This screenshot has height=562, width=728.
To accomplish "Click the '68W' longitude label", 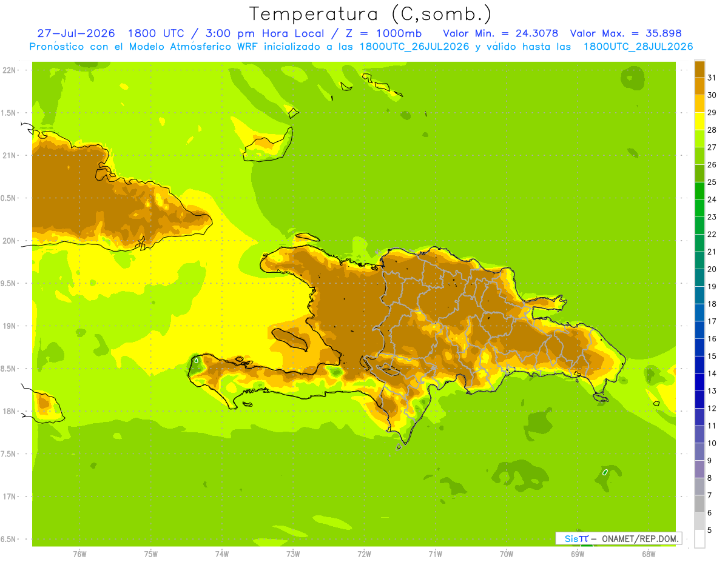I will click(x=649, y=554).
